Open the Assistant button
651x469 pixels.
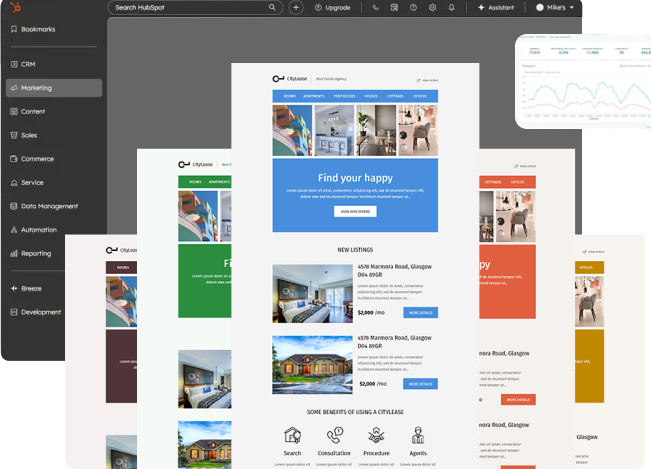click(x=496, y=7)
